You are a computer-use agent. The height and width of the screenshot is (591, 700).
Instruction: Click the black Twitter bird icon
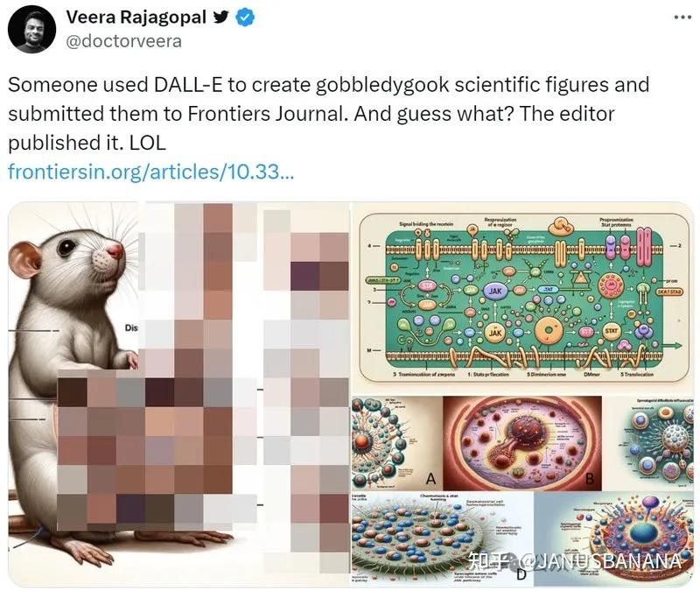click(221, 17)
